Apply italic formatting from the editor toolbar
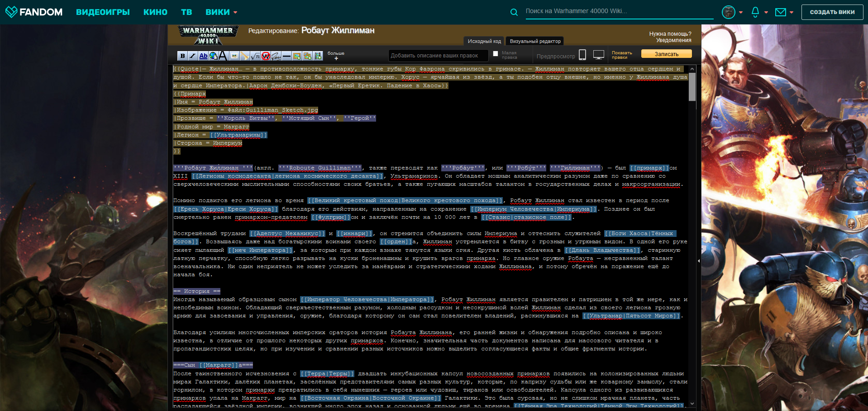The height and width of the screenshot is (411, 868). point(193,56)
